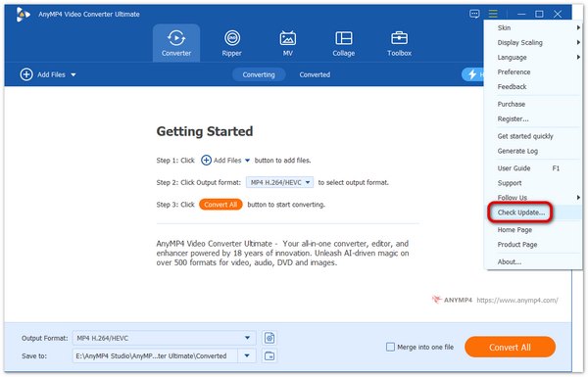This screenshot has height=377, width=588.
Task: Click the lightning hardware acceleration button
Action: 472,74
